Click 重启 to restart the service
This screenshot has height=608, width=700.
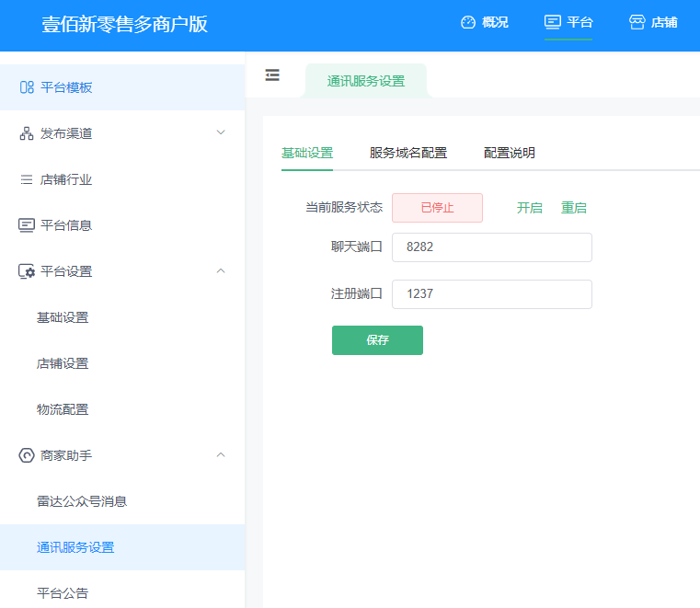click(x=574, y=208)
